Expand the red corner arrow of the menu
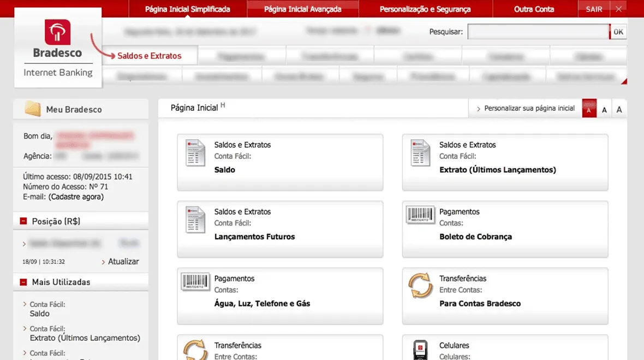644x360 pixels. 624,81
